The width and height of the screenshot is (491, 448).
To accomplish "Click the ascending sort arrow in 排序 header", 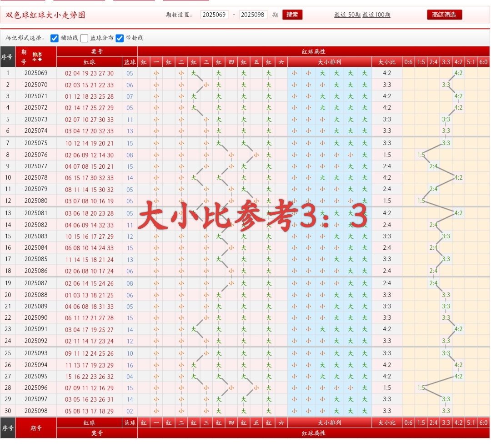I will click(34, 60).
